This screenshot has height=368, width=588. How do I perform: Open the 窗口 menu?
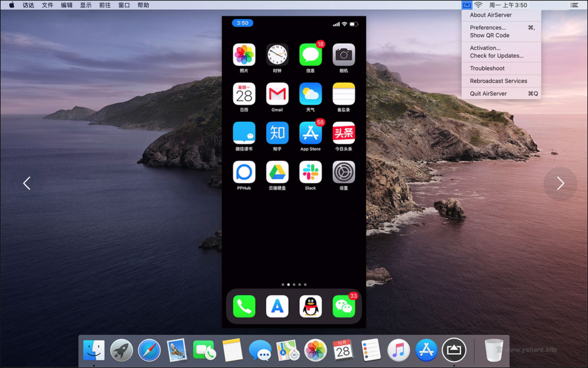[x=124, y=5]
